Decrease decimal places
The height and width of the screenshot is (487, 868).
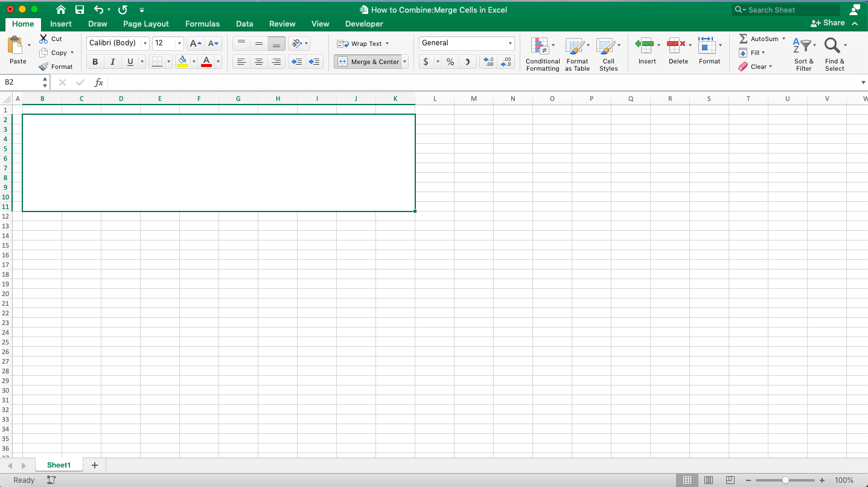click(x=506, y=62)
